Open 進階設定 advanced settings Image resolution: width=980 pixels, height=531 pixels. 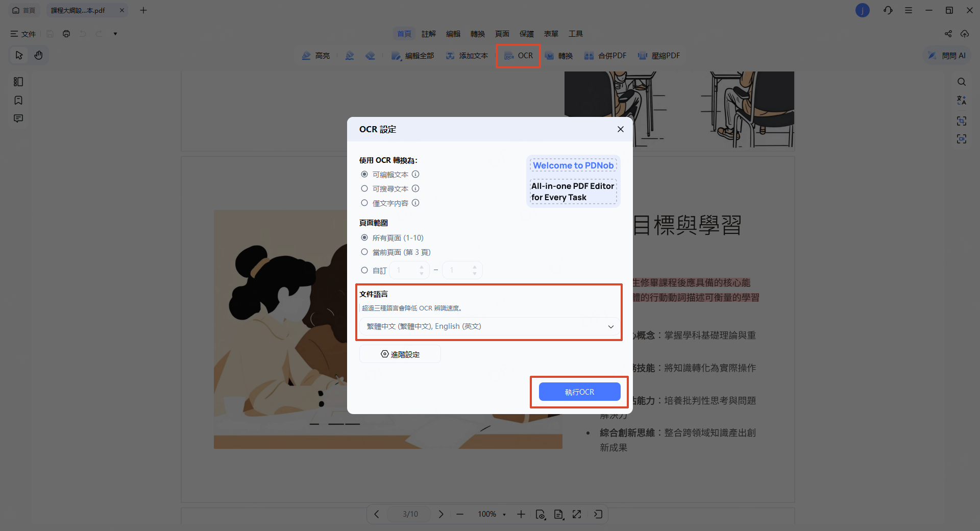(400, 354)
